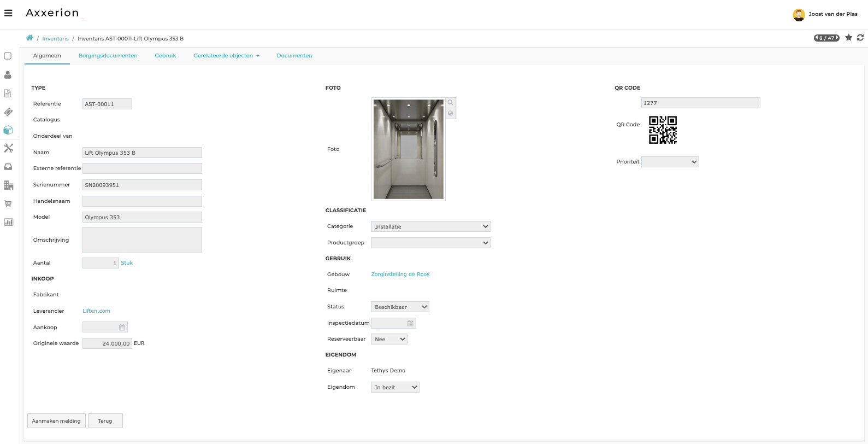This screenshot has width=868, height=444.
Task: Click the Naam field Lift Olympus 353 B
Action: pos(142,153)
